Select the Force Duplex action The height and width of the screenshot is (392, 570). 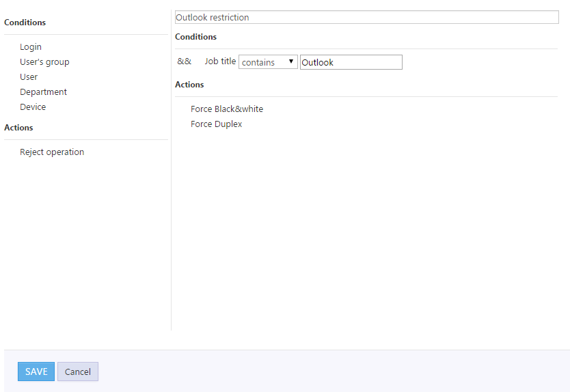pos(216,124)
